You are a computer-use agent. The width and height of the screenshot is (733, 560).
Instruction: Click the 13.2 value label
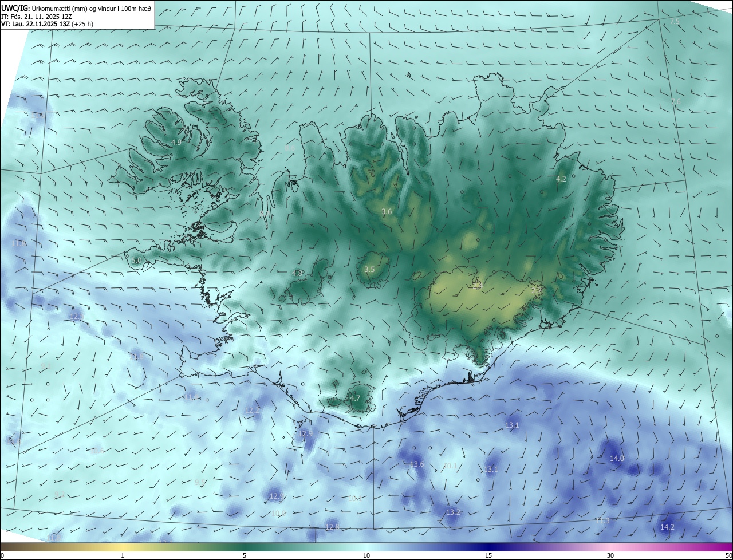click(x=454, y=512)
